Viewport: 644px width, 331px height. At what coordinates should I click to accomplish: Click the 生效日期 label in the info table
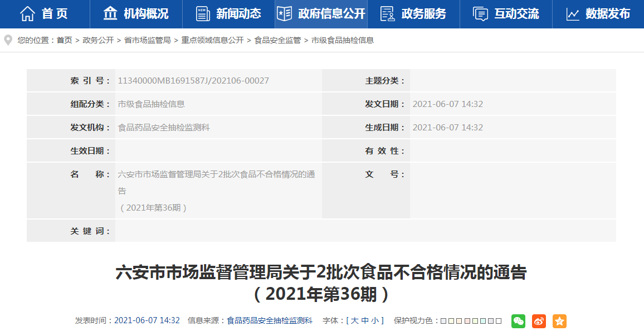click(90, 151)
